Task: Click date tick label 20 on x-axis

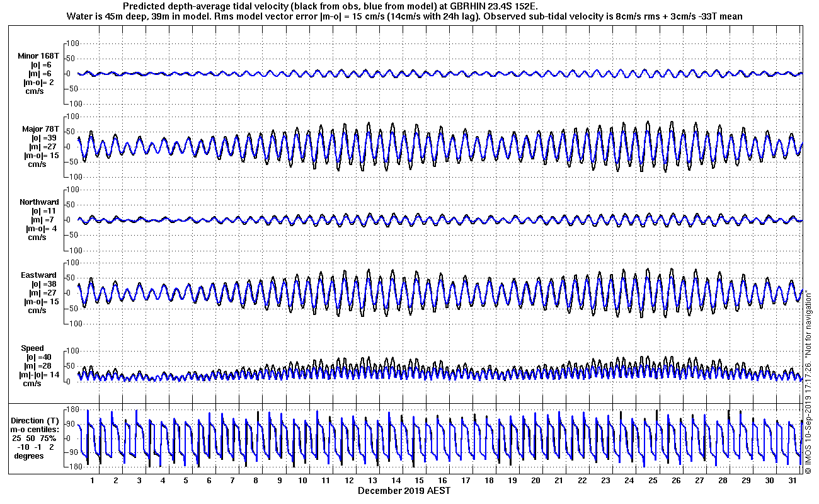Action: point(535,481)
